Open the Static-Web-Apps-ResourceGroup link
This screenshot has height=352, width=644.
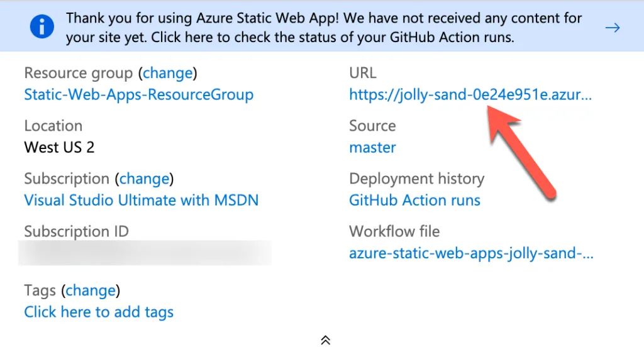tap(138, 95)
